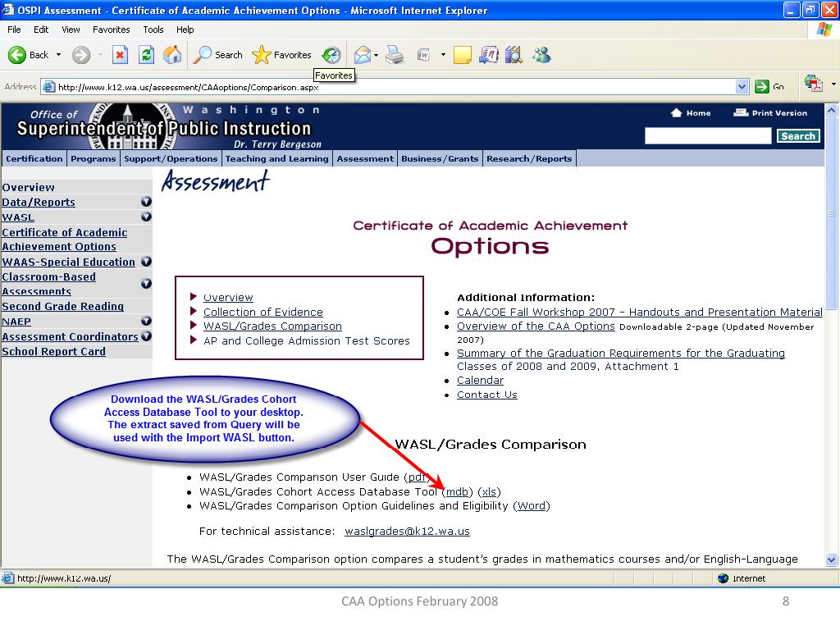Click the vertical scrollbar up arrow
This screenshot has height=630, width=840.
(832, 111)
